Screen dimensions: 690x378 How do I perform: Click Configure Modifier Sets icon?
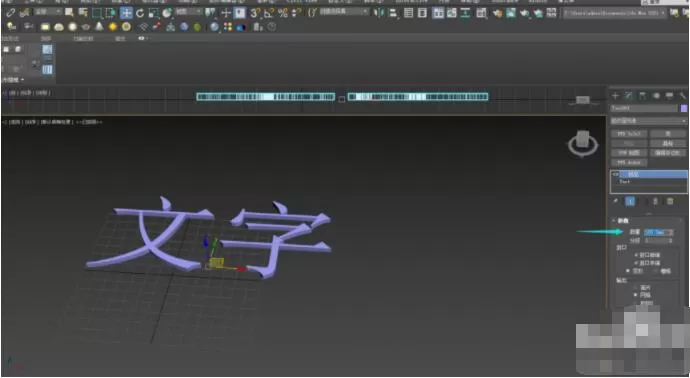click(670, 201)
